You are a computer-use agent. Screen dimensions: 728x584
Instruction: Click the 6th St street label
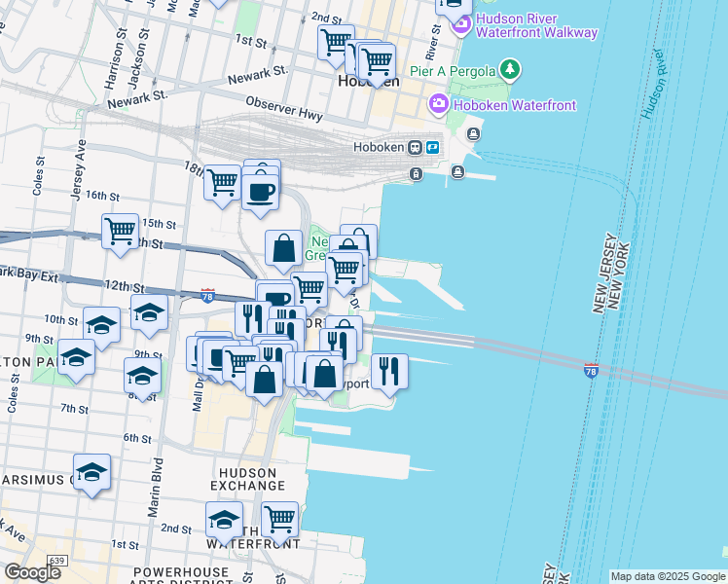pos(137,438)
